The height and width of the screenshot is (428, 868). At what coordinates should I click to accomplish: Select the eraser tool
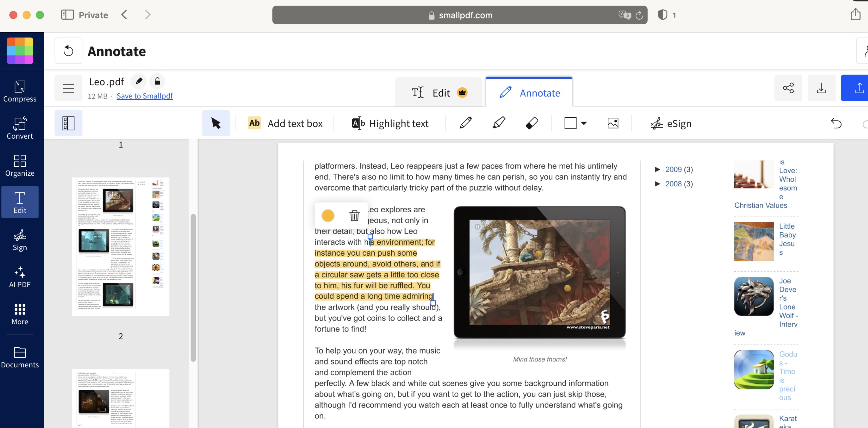pos(532,123)
